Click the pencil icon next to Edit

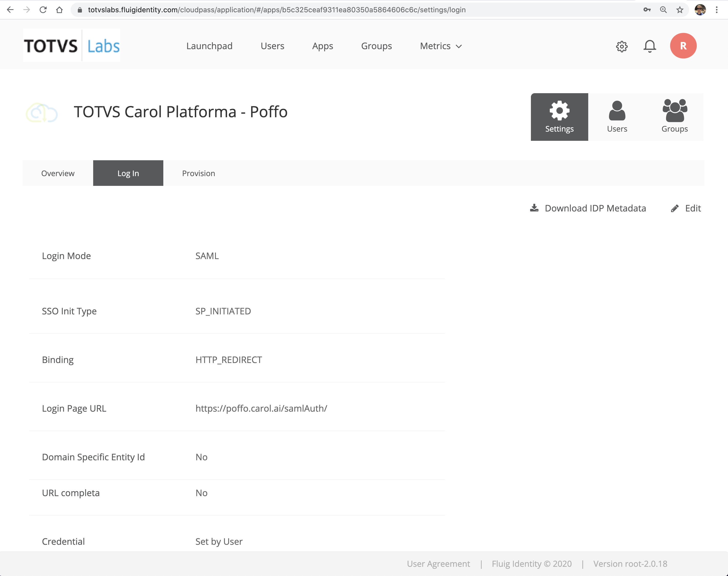(675, 208)
